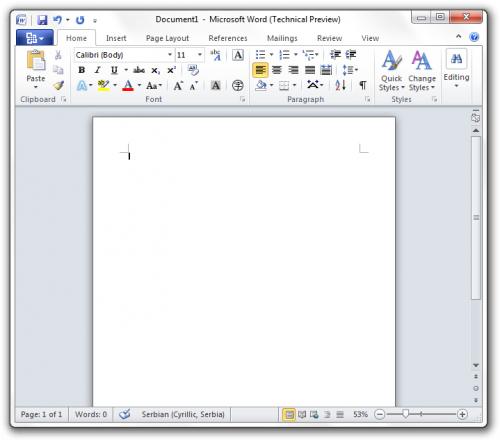Screen dimensions: 500x440
Task: Toggle bold formatting
Action: (81, 70)
